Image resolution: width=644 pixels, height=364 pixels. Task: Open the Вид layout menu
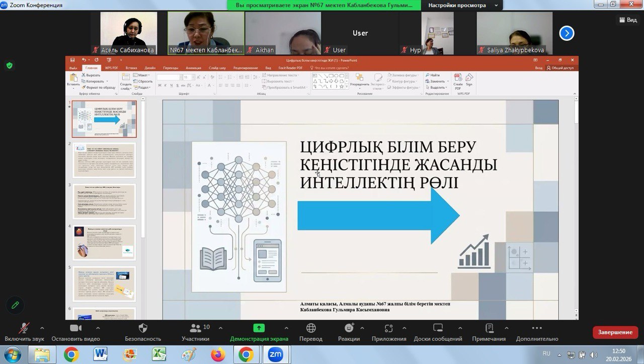(x=627, y=20)
